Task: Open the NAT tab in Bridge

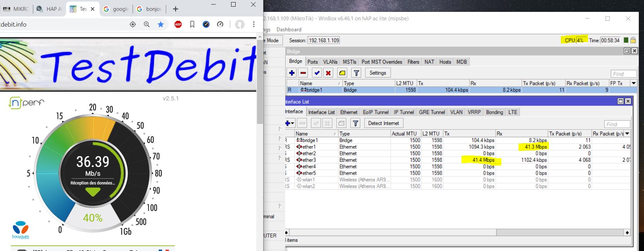Action: click(429, 62)
